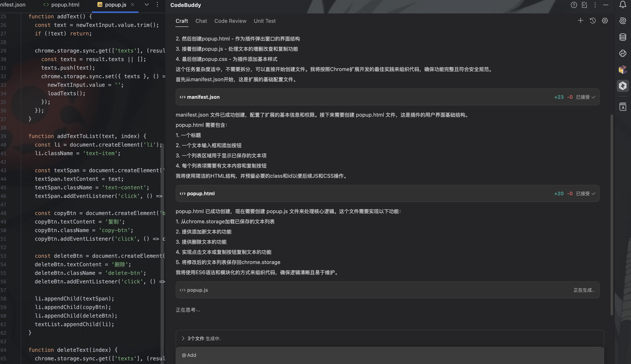Show the hidden editor tabs dropdown
This screenshot has height=364, width=631.
click(x=147, y=4)
